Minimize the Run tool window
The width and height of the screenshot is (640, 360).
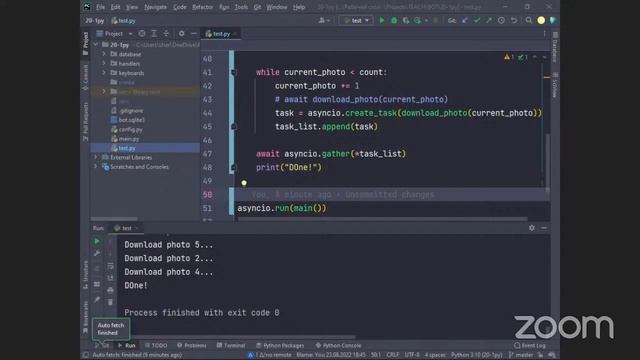click(544, 228)
